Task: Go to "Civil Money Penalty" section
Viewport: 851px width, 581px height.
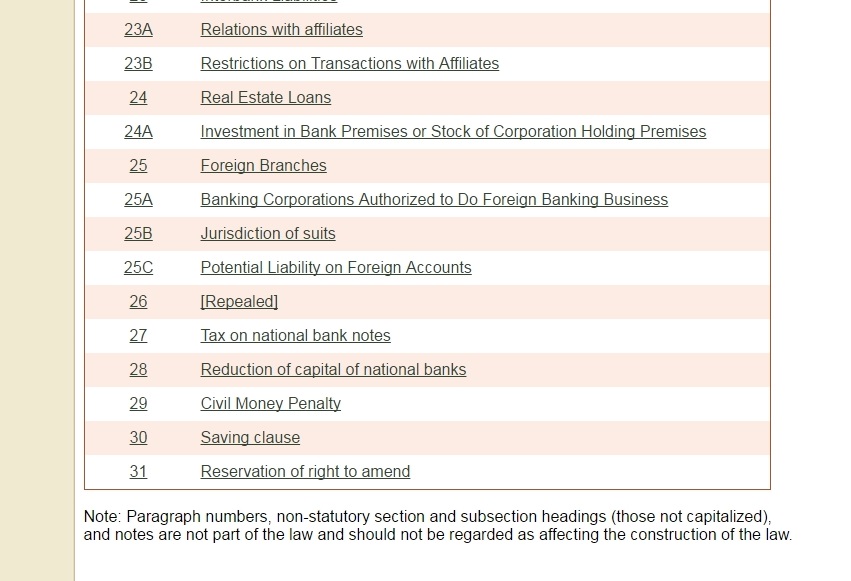Action: [x=270, y=404]
